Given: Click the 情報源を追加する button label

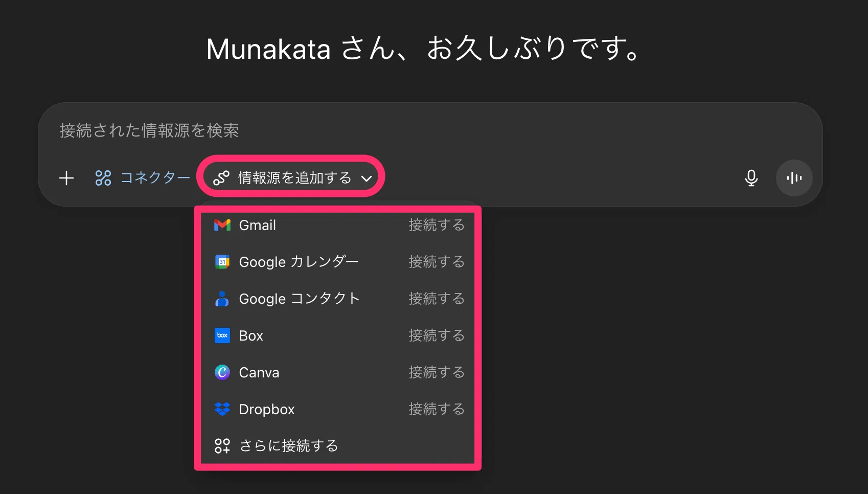Looking at the screenshot, I should pos(295,177).
